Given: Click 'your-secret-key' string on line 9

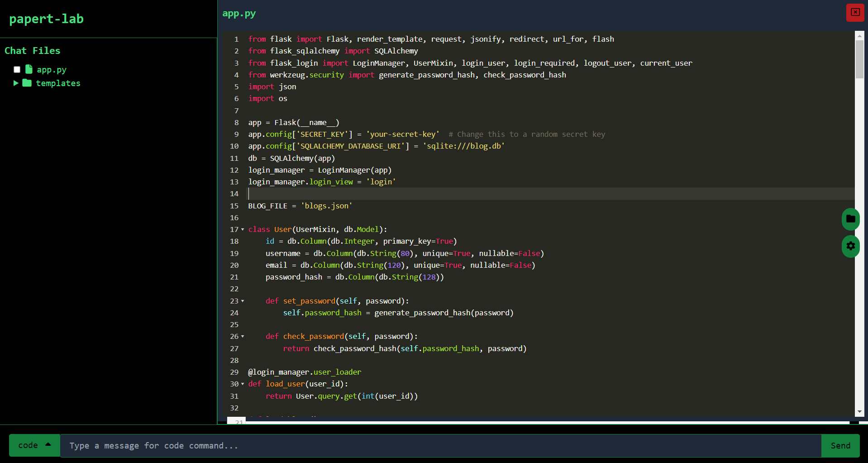Looking at the screenshot, I should (x=403, y=134).
